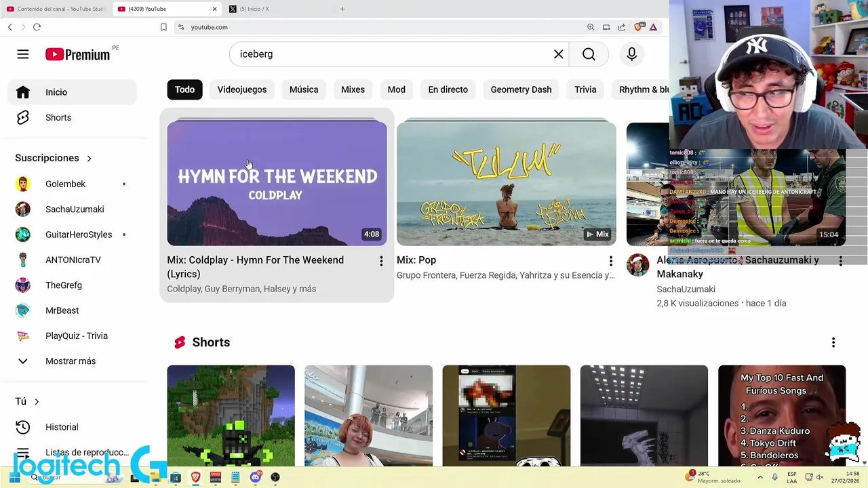Open OBS Studio from the taskbar
The image size is (868, 488).
(275, 477)
